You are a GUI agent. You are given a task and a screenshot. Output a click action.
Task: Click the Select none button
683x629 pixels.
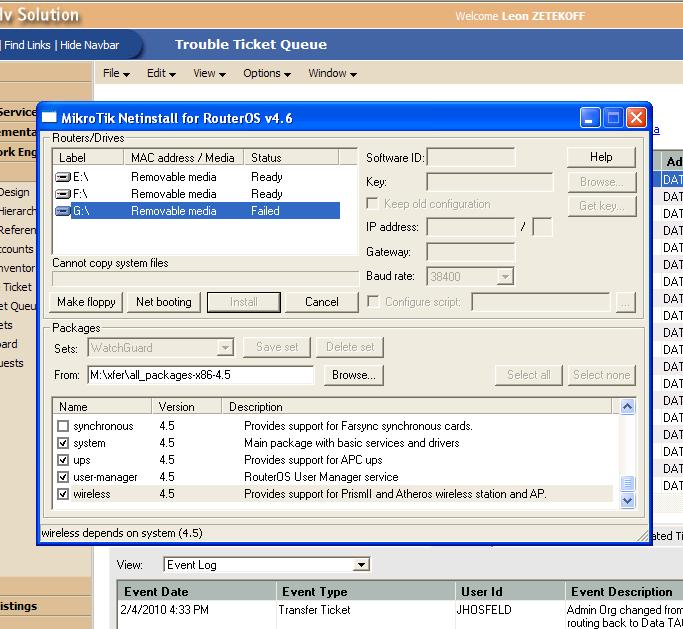(602, 375)
